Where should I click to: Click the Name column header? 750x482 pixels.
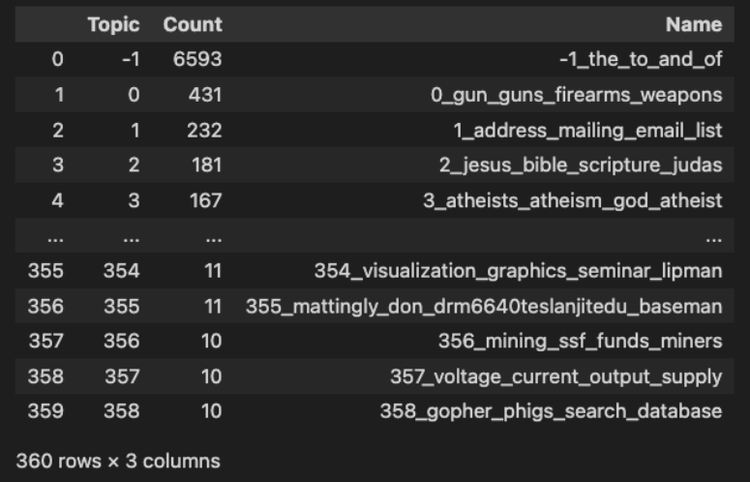(x=694, y=24)
